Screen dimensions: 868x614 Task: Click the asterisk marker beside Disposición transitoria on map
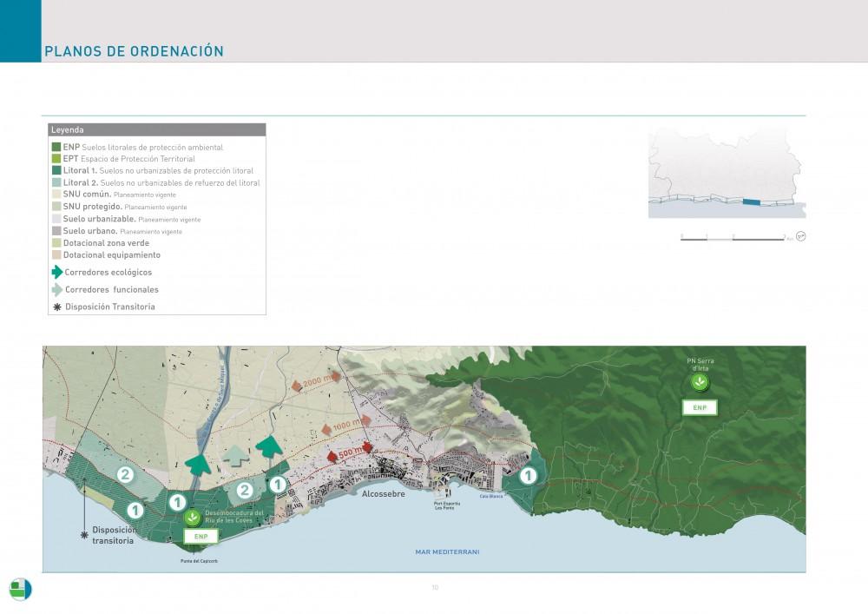(84, 534)
